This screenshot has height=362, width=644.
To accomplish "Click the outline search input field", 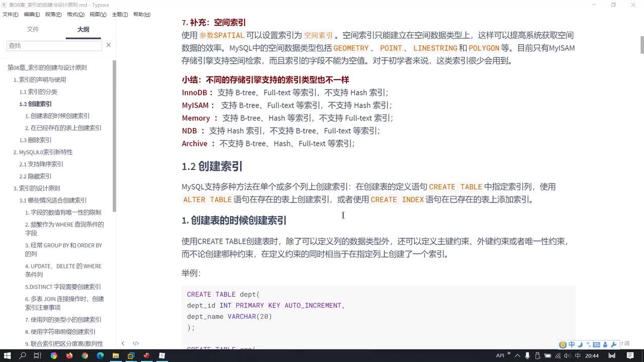I will (x=54, y=45).
